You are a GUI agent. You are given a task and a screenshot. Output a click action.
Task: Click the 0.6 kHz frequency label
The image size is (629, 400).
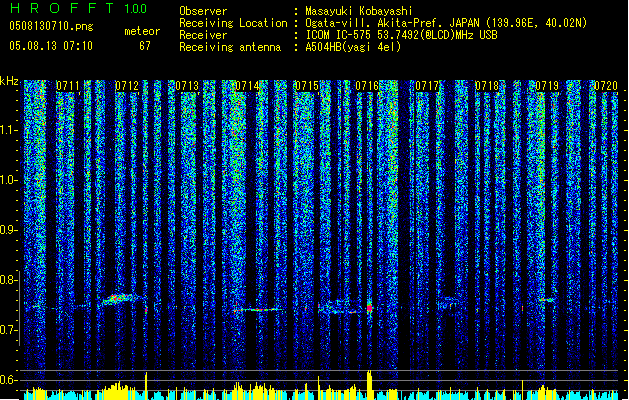(x=8, y=380)
